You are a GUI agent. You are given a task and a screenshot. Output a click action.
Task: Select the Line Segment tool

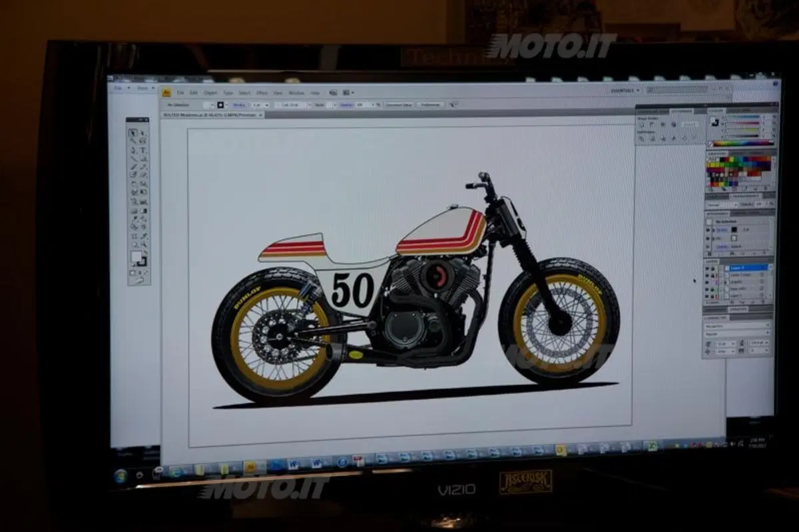pyautogui.click(x=133, y=158)
